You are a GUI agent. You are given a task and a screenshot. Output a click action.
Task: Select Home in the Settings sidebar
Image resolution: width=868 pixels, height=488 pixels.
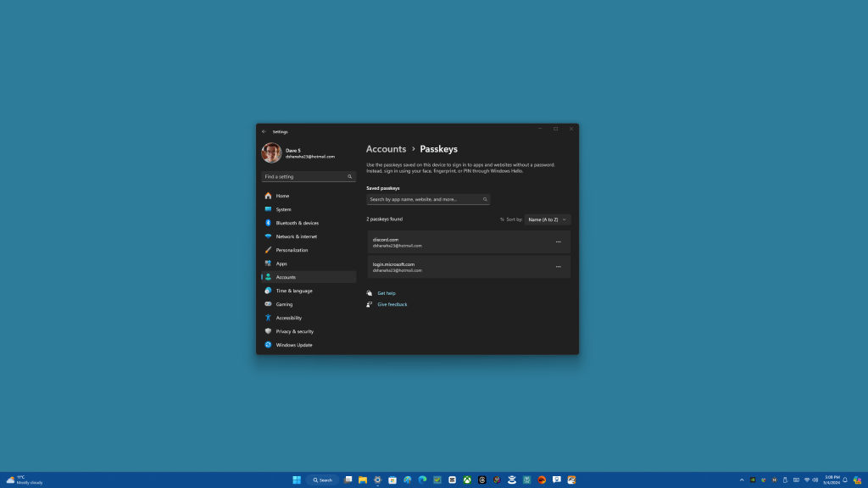pyautogui.click(x=281, y=196)
